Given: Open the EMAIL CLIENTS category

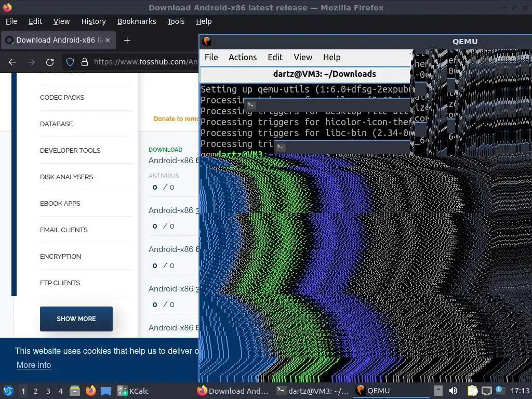Looking at the screenshot, I should pyautogui.click(x=64, y=230).
